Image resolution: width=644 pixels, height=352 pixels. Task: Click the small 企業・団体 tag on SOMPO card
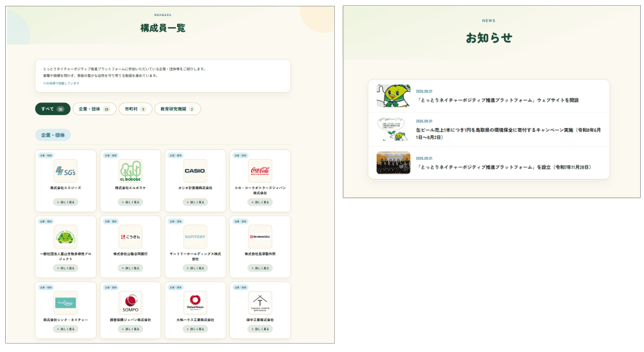click(x=111, y=287)
